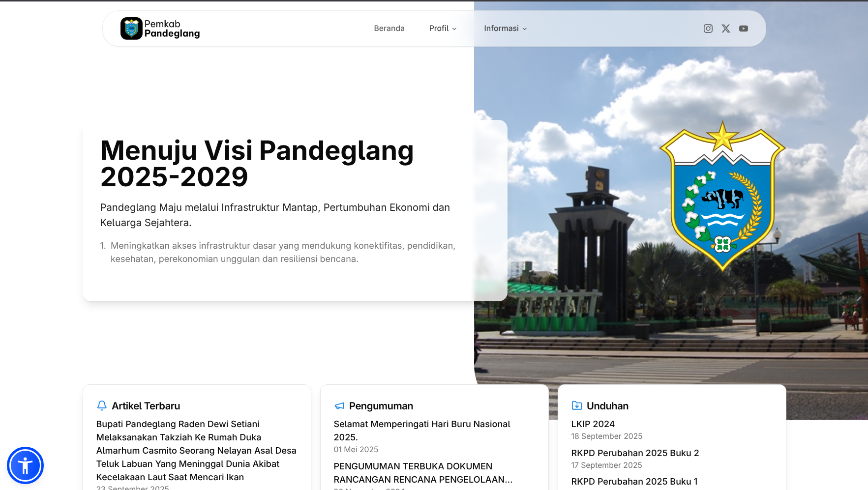Download LKIP 2024 from Unduhan list

[x=592, y=424]
